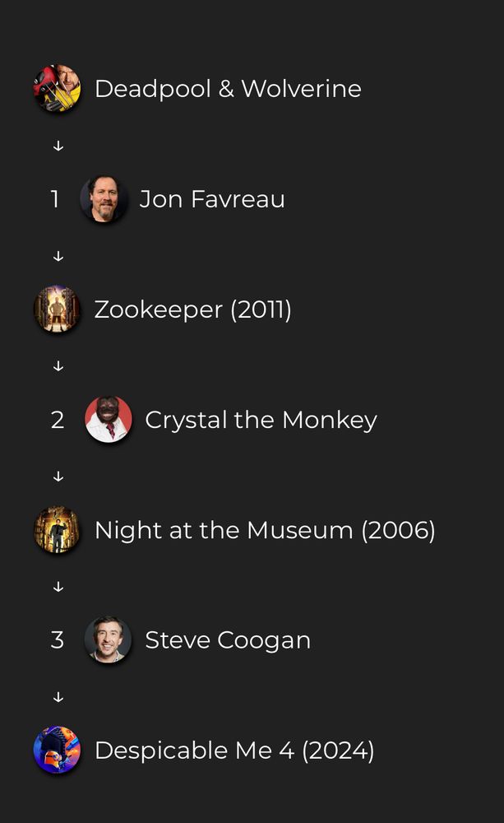The width and height of the screenshot is (504, 823).
Task: Select the Jon Favreau name link
Action: pos(212,199)
